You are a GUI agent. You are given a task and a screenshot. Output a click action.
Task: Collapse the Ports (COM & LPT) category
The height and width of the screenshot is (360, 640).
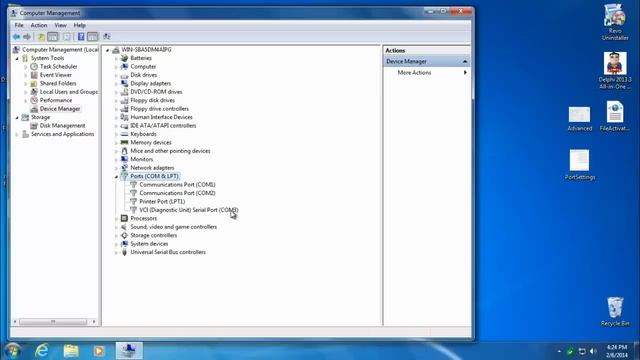[116, 177]
